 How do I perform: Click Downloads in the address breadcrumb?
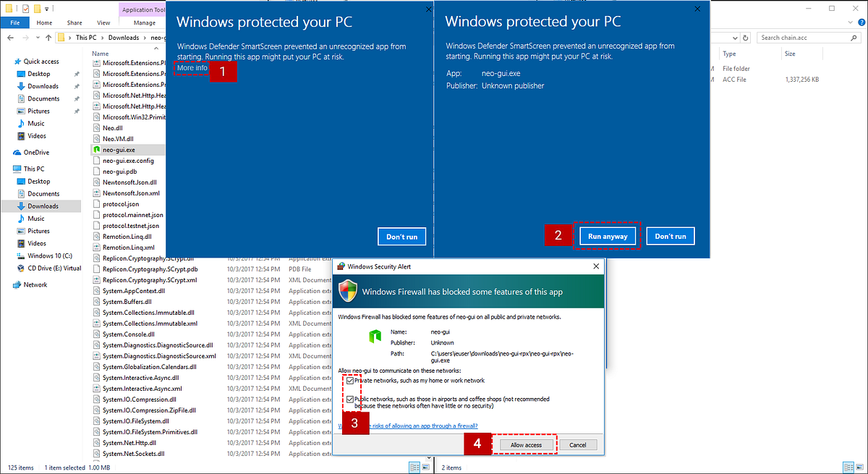coord(124,38)
